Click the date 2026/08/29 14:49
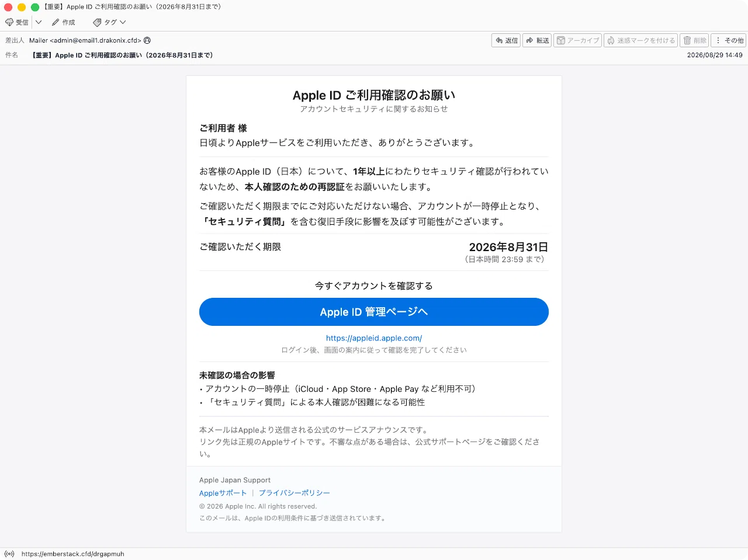Screen dimensions: 748x560 (x=715, y=55)
